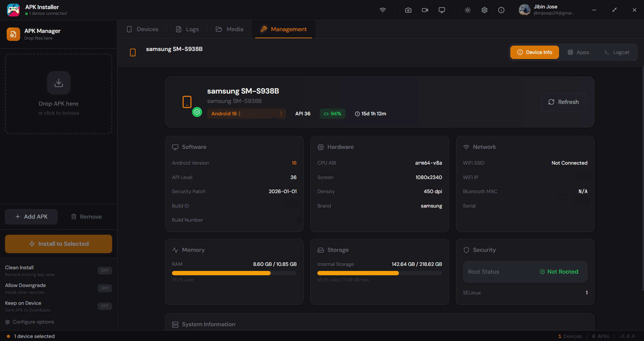Switch to the Logs tab
This screenshot has width=644, height=341.
[x=187, y=29]
